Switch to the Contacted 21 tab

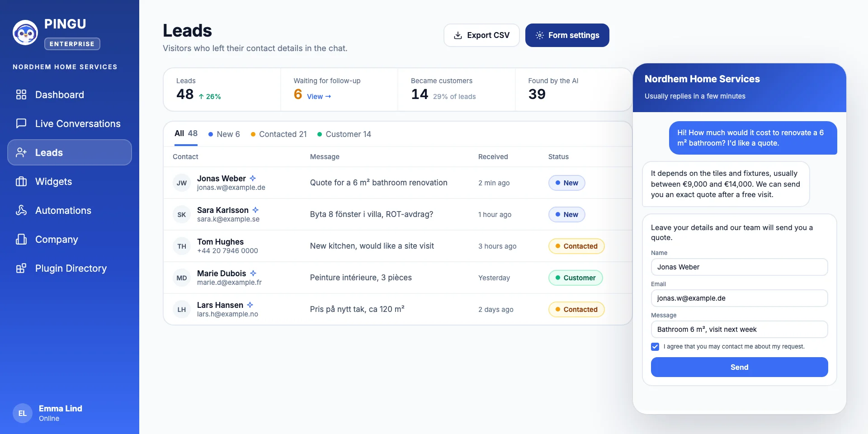(x=279, y=134)
